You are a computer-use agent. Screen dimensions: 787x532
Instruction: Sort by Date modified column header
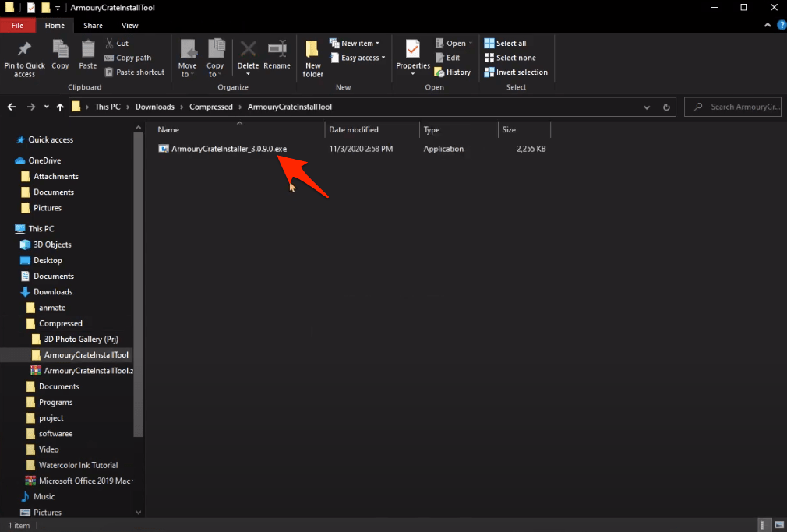coord(372,129)
